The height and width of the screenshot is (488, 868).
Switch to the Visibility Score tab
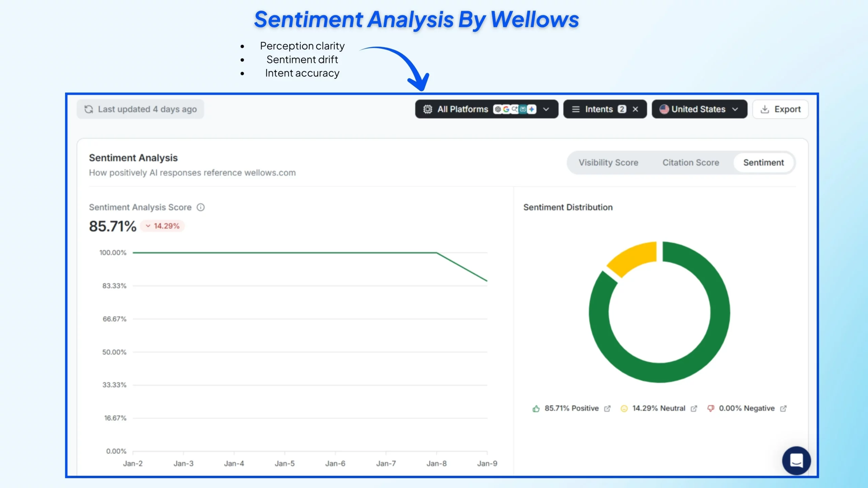coord(608,163)
